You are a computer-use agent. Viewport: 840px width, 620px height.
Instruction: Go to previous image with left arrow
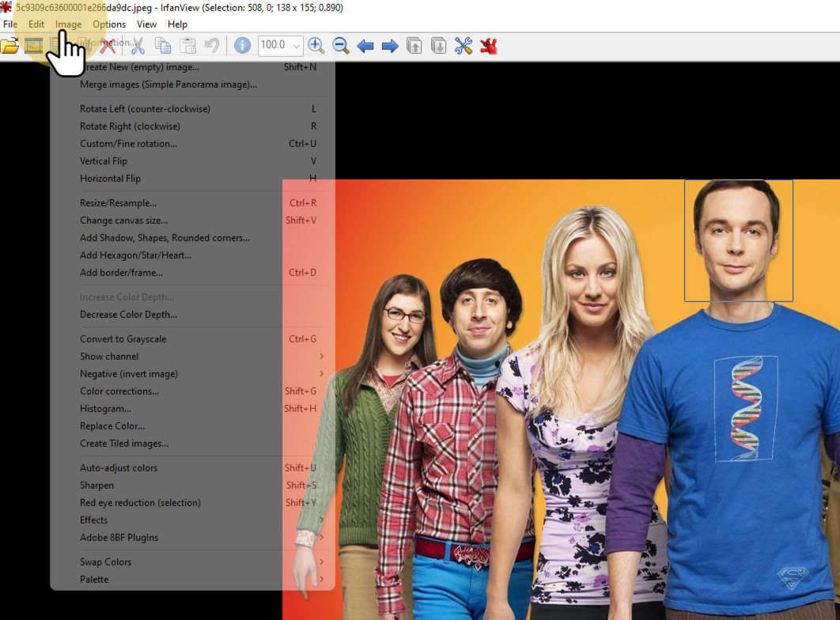(365, 46)
